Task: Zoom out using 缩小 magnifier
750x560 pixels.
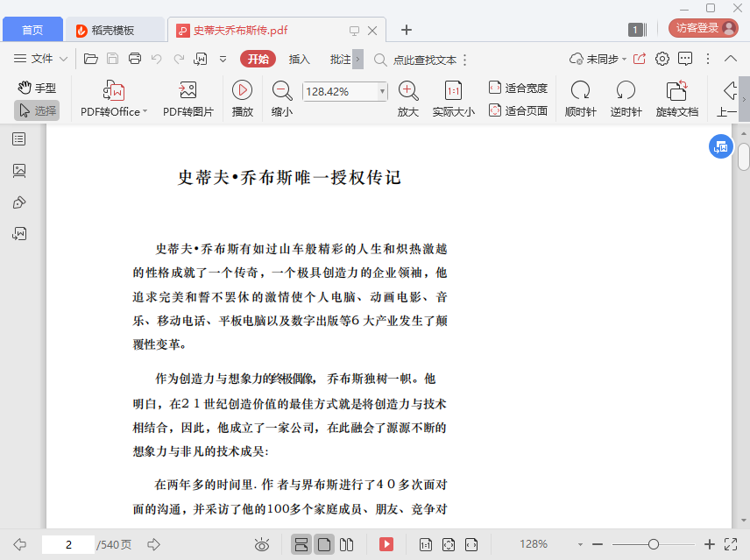Action: tap(282, 99)
